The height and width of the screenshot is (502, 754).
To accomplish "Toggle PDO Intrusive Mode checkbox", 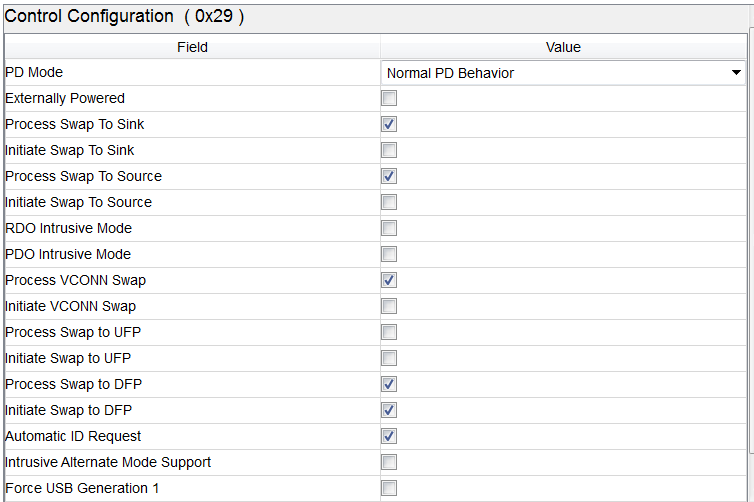I will (389, 254).
